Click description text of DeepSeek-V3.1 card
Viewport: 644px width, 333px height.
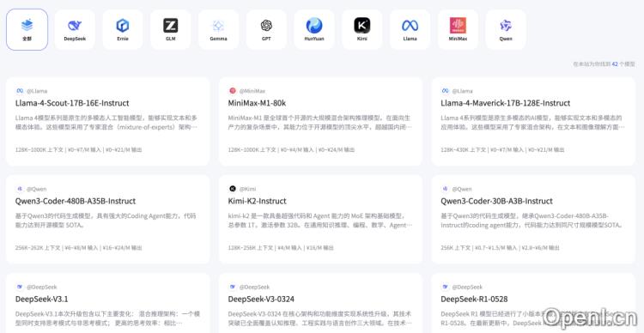point(107,318)
